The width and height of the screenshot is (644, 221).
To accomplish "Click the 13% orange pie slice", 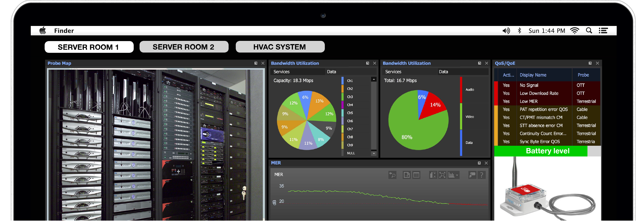I will tap(319, 102).
